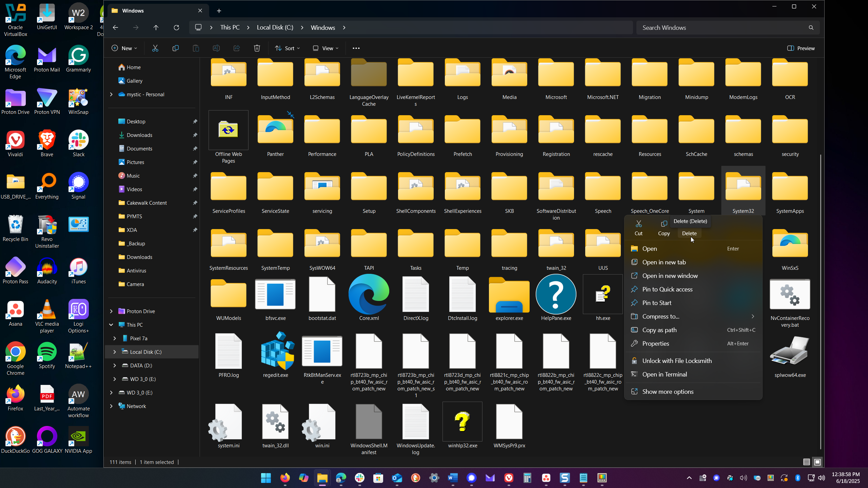
Task: Click Show more options
Action: coord(668,391)
